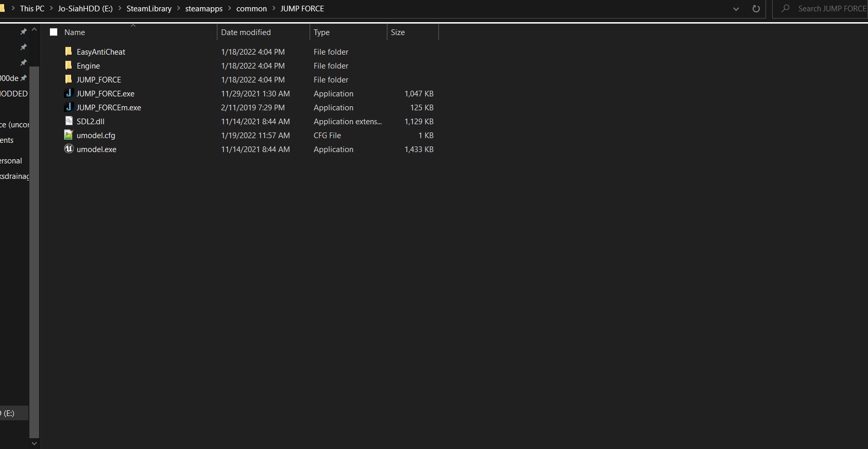Jump to SteamLibrary breadcrumb
Screen dimensions: 868x449
149,9
